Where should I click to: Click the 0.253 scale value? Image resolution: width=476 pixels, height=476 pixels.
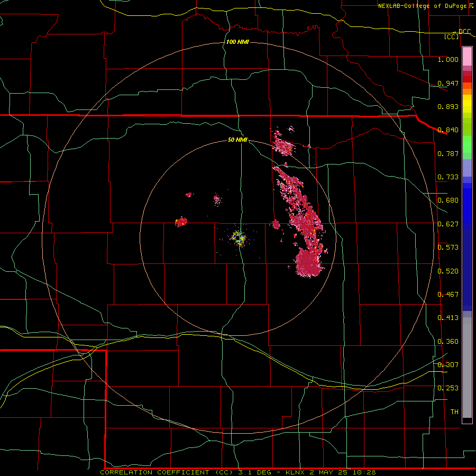pyautogui.click(x=448, y=388)
